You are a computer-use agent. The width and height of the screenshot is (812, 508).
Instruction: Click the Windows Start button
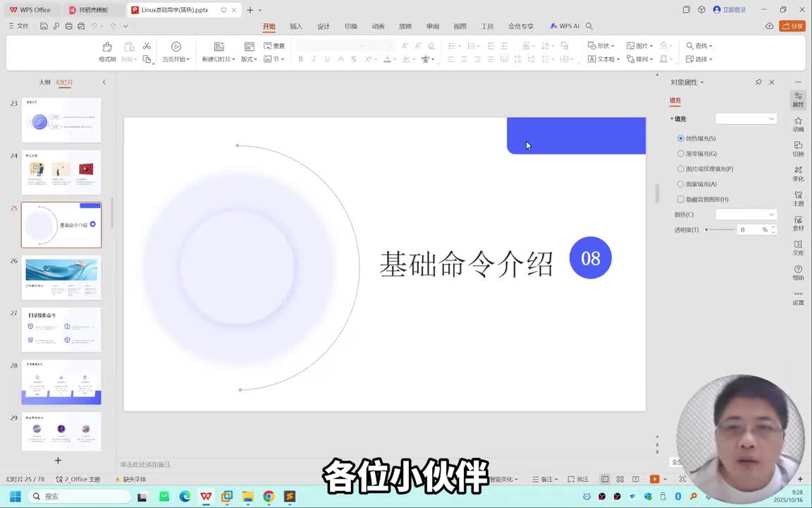(15, 496)
